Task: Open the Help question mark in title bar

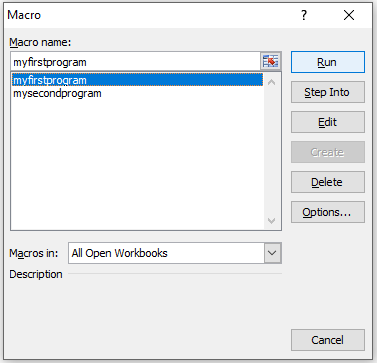Action: point(304,15)
